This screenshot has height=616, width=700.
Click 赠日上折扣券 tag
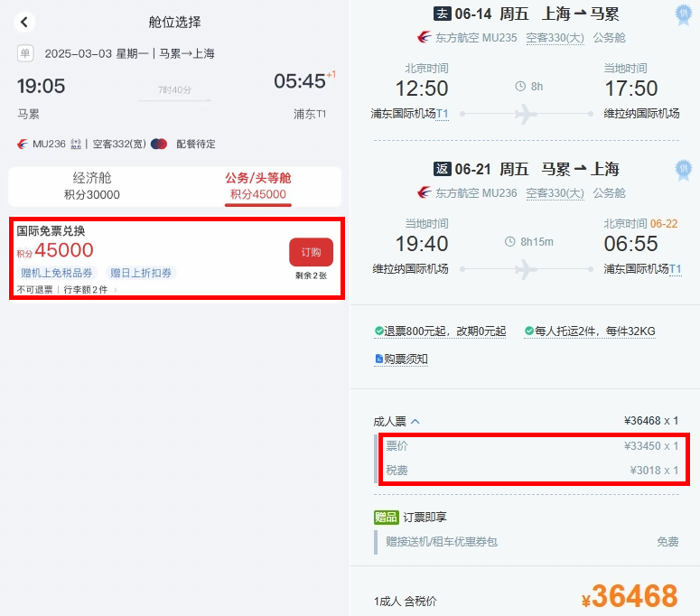tap(141, 273)
